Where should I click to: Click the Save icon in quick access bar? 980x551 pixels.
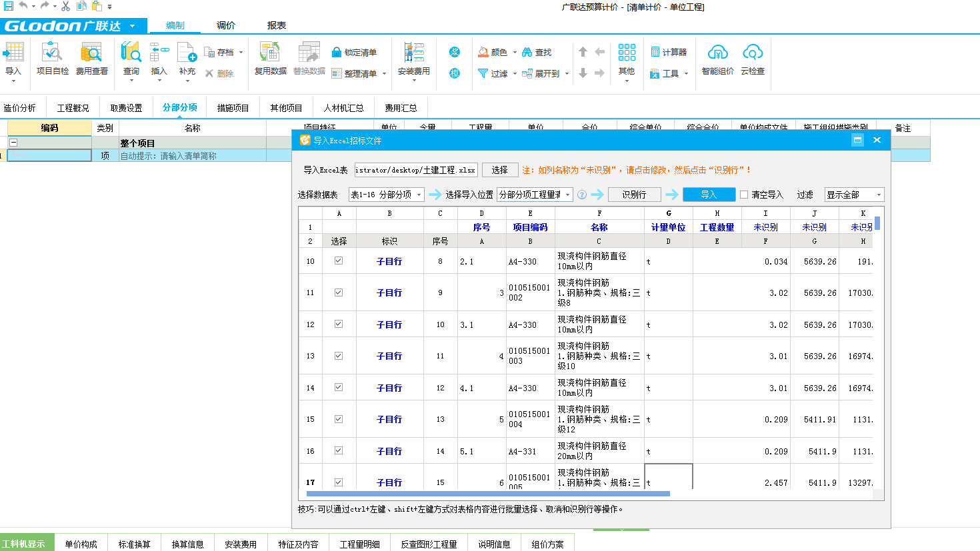pyautogui.click(x=9, y=6)
